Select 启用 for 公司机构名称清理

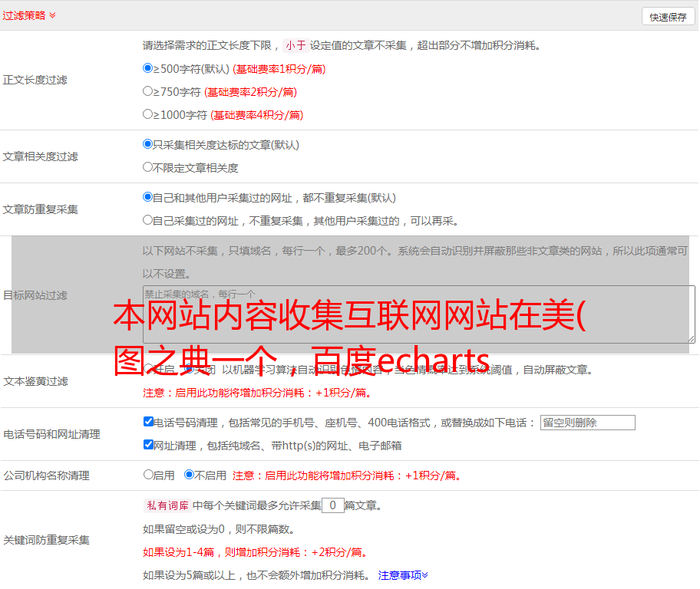click(x=148, y=474)
